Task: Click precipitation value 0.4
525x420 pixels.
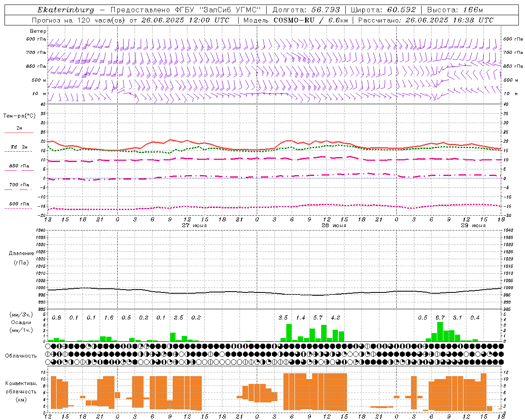Action: [x=475, y=318]
